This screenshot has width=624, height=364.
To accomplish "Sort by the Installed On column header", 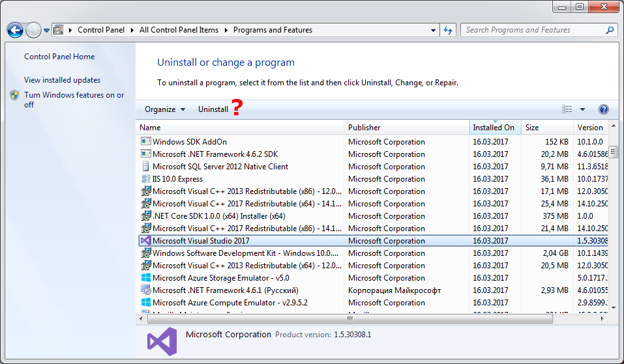I will pos(496,128).
